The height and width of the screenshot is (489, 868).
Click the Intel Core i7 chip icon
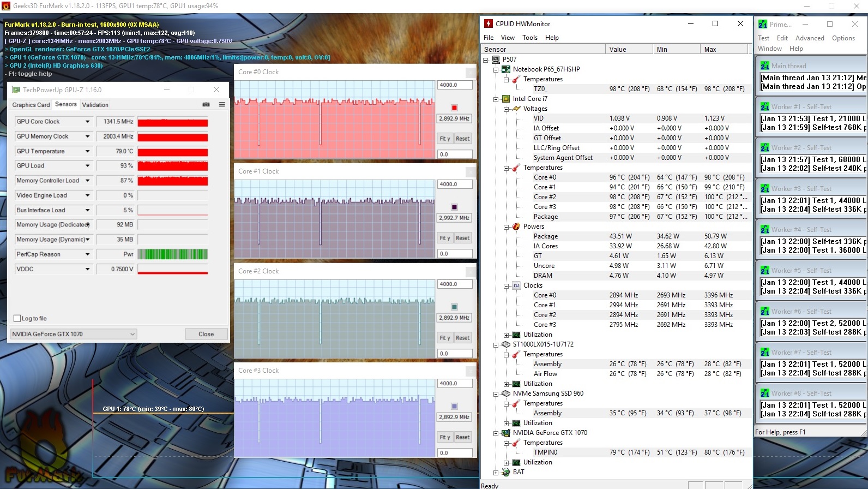coord(506,99)
